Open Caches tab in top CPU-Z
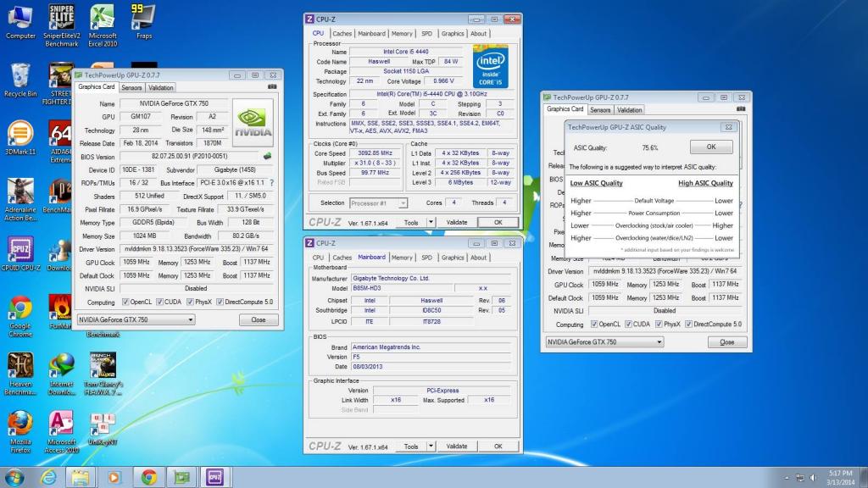This screenshot has width=868, height=488. [x=342, y=34]
